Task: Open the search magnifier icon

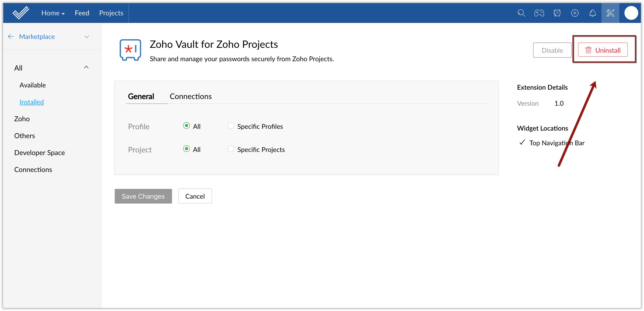Action: [521, 13]
